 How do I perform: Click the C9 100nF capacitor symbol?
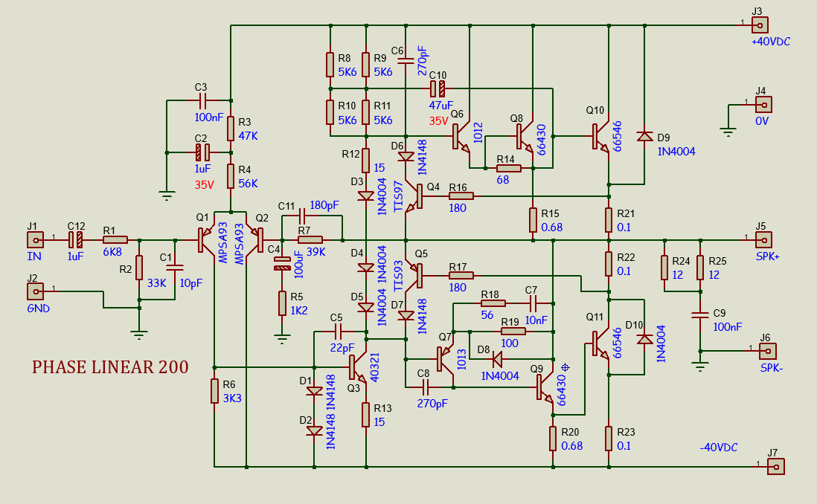pos(699,314)
